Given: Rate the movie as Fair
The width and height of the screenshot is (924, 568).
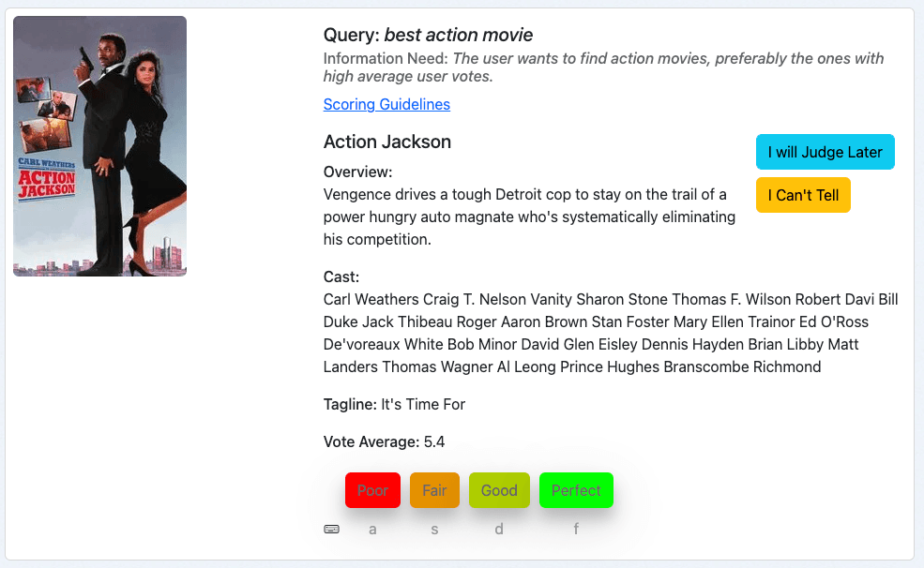Looking at the screenshot, I should pos(434,490).
